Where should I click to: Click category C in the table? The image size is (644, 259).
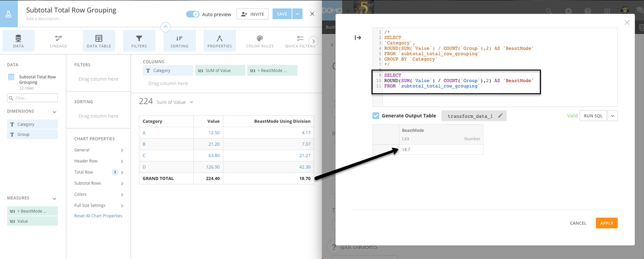click(x=144, y=155)
